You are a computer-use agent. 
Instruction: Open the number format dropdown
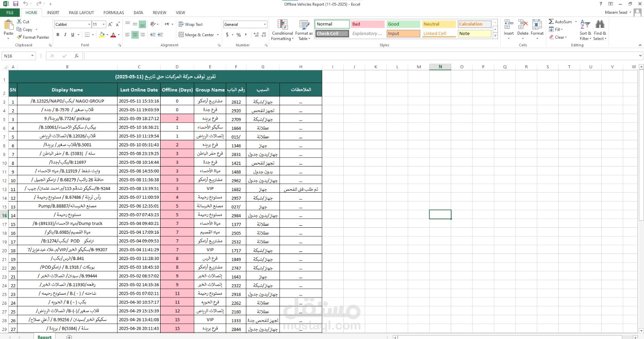coord(264,25)
